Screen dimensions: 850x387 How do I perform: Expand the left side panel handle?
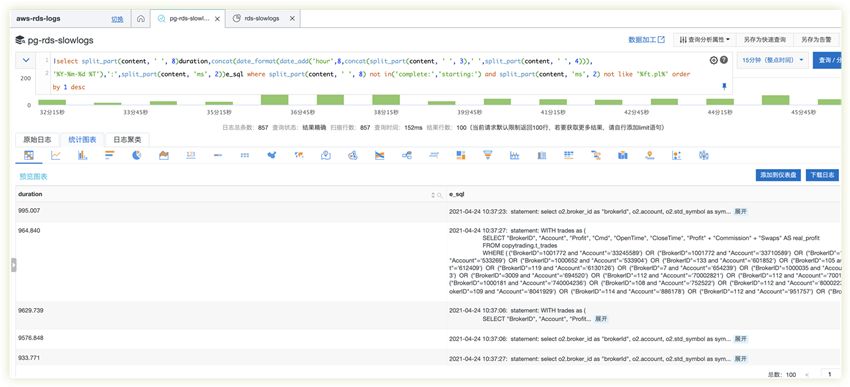pos(14,265)
